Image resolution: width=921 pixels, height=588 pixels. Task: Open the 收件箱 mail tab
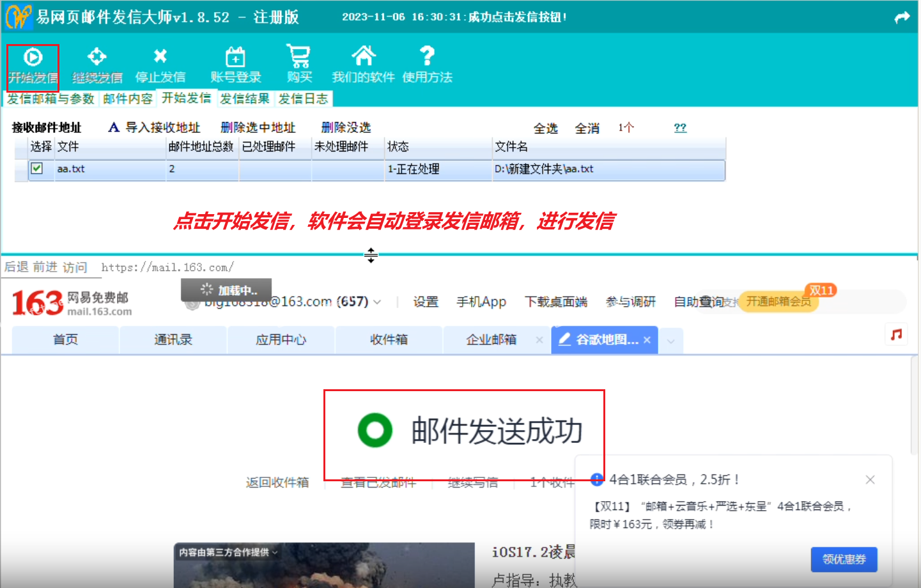pos(389,340)
